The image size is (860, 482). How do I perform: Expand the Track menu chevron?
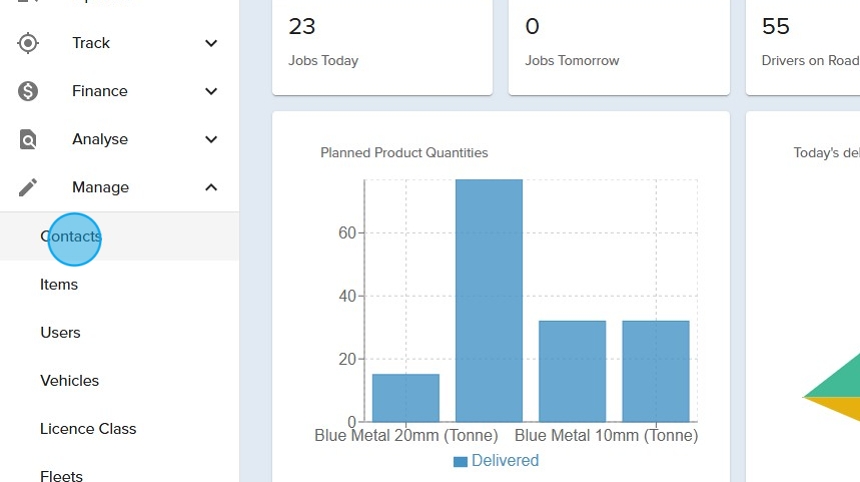(x=211, y=43)
